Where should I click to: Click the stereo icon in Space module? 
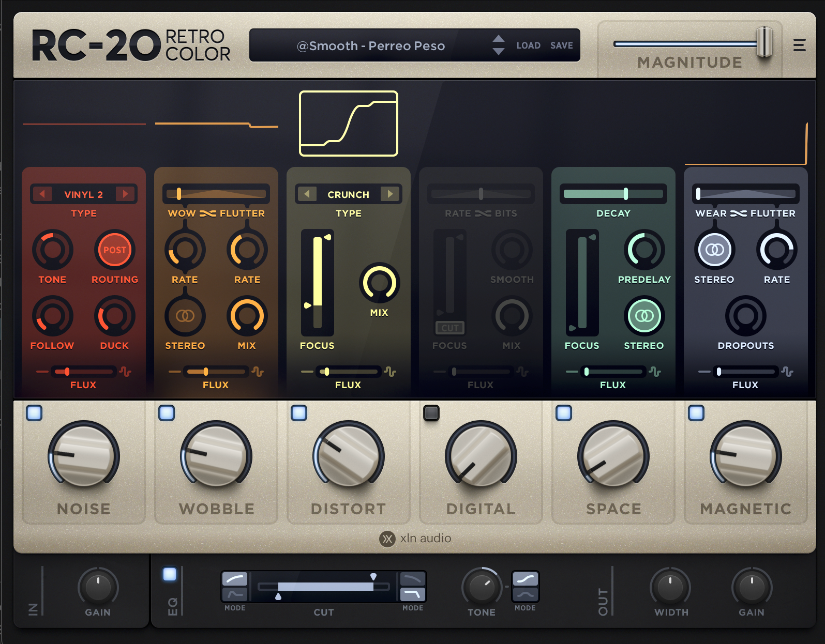click(x=644, y=316)
